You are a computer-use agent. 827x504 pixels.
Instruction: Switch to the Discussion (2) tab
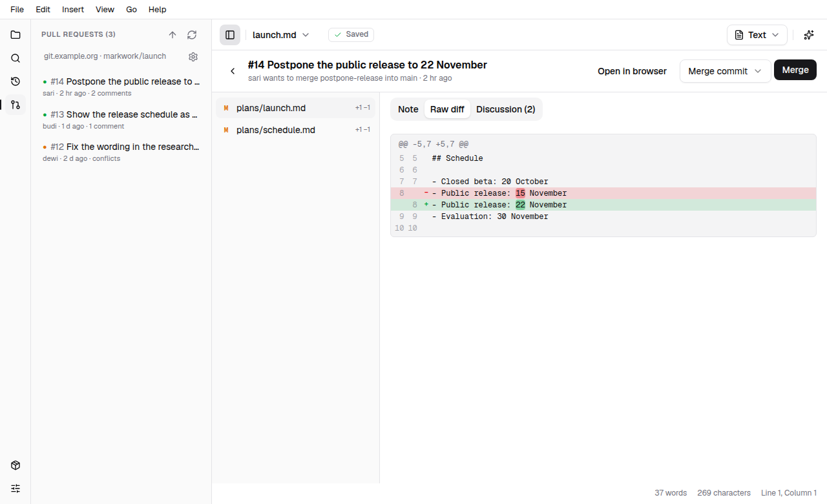[x=506, y=109]
